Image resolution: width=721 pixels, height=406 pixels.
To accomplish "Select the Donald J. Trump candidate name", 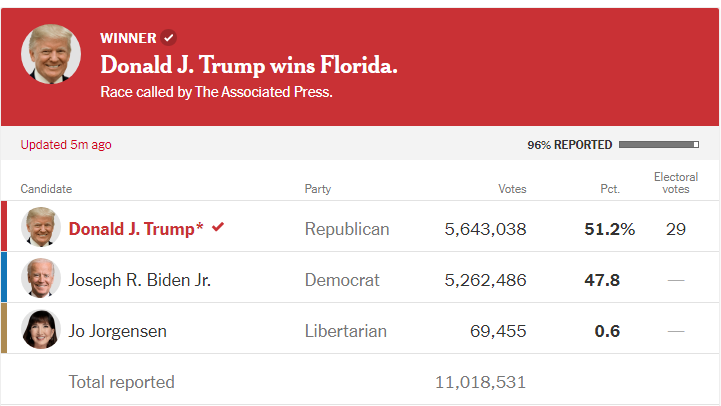I will click(x=136, y=229).
